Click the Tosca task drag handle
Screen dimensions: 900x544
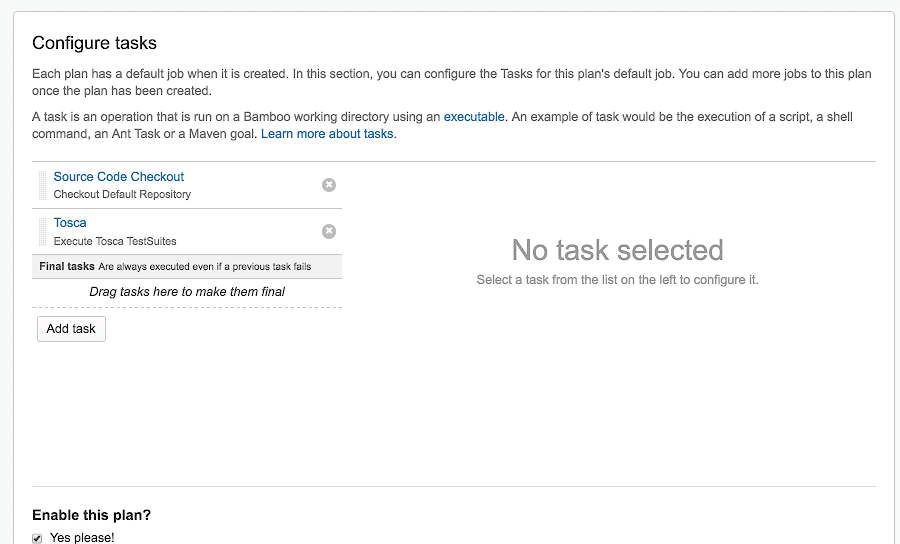click(43, 231)
